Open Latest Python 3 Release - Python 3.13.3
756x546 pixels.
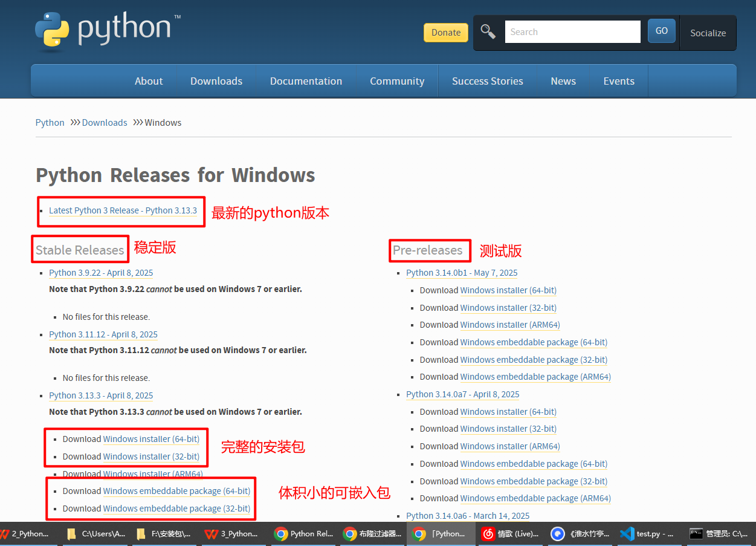pos(123,210)
